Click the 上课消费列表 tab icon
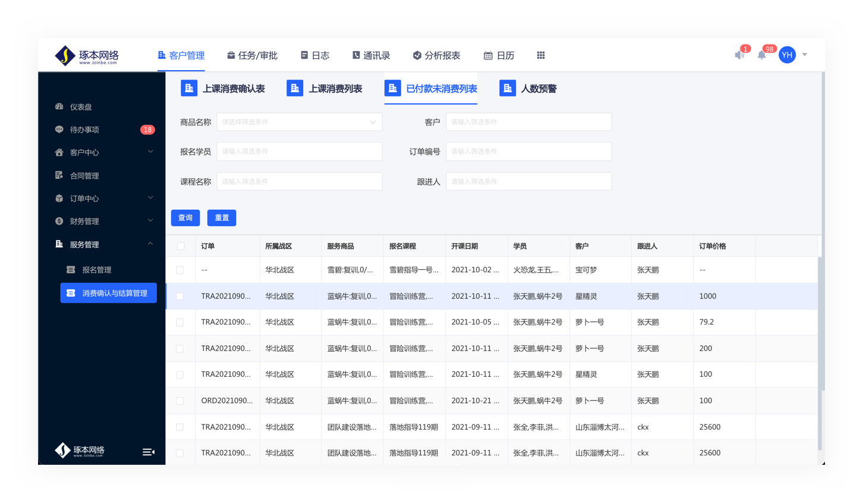The height and width of the screenshot is (504, 863). tap(295, 88)
